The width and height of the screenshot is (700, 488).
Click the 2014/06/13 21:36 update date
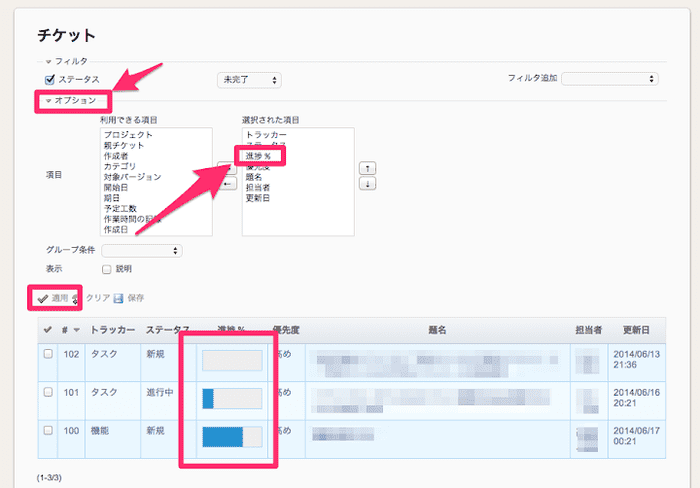[636, 359]
